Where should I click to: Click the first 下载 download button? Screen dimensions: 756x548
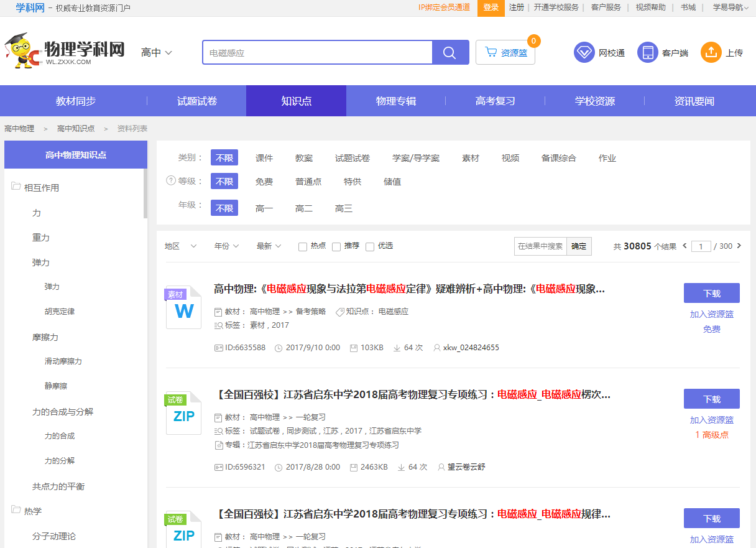(x=711, y=292)
